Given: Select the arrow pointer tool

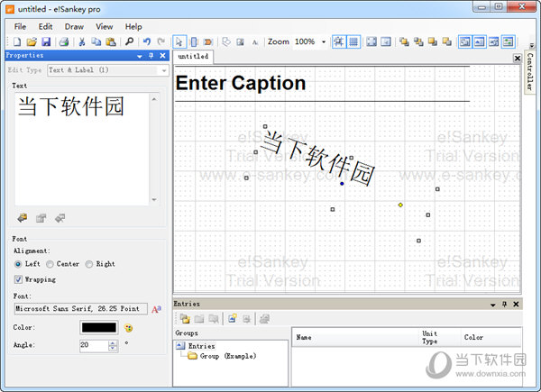Looking at the screenshot, I should [179, 42].
